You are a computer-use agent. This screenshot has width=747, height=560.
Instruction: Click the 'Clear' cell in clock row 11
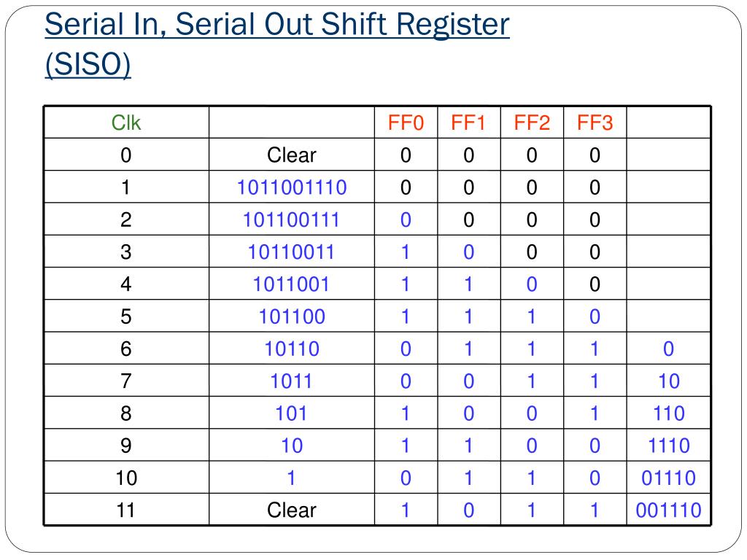click(x=292, y=510)
